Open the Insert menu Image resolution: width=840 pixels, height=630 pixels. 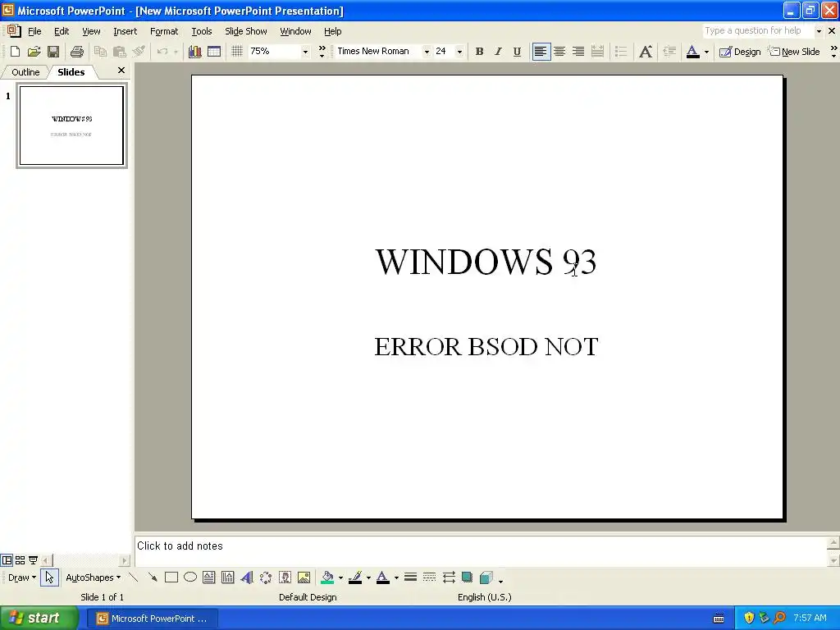point(125,31)
